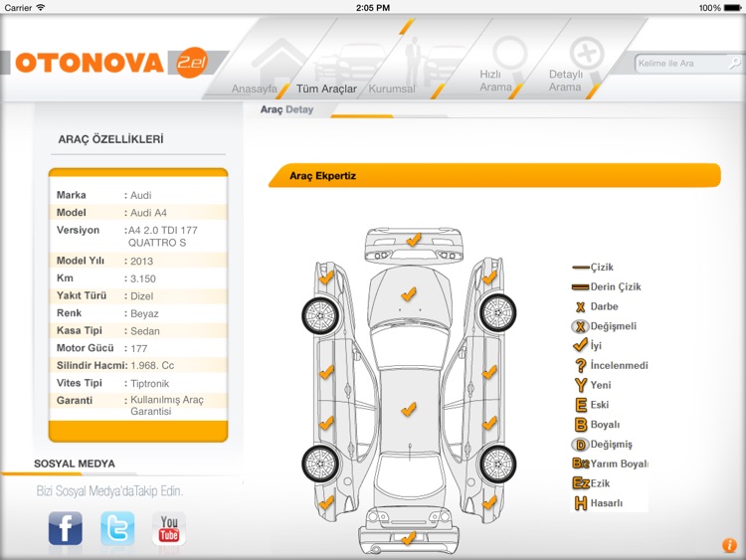
Task: Click the Değişmiş D legend icon
Action: 580,445
